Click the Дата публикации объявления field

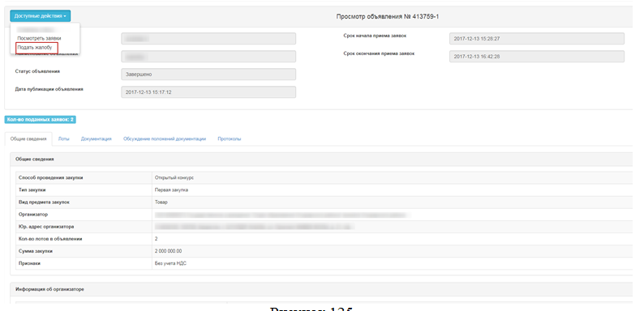pyautogui.click(x=208, y=92)
